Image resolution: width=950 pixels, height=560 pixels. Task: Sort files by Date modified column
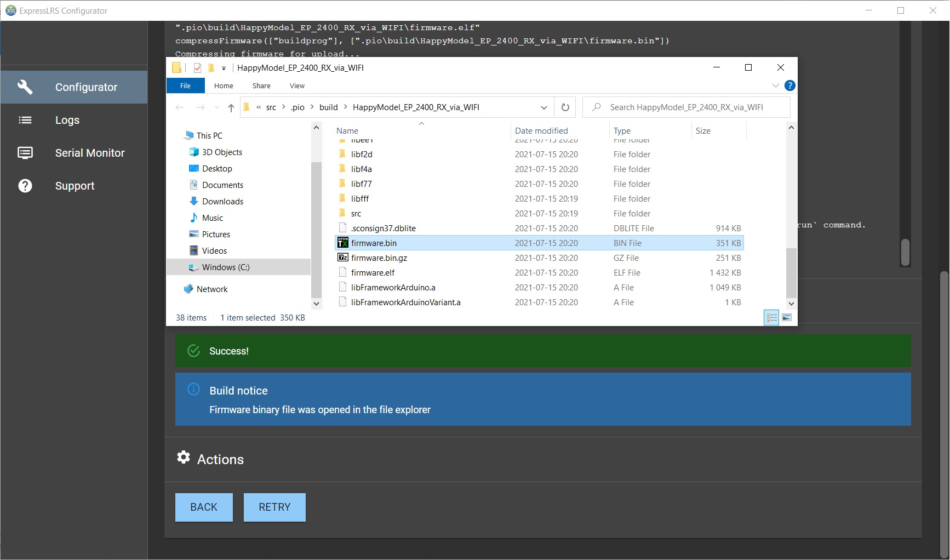pos(541,130)
